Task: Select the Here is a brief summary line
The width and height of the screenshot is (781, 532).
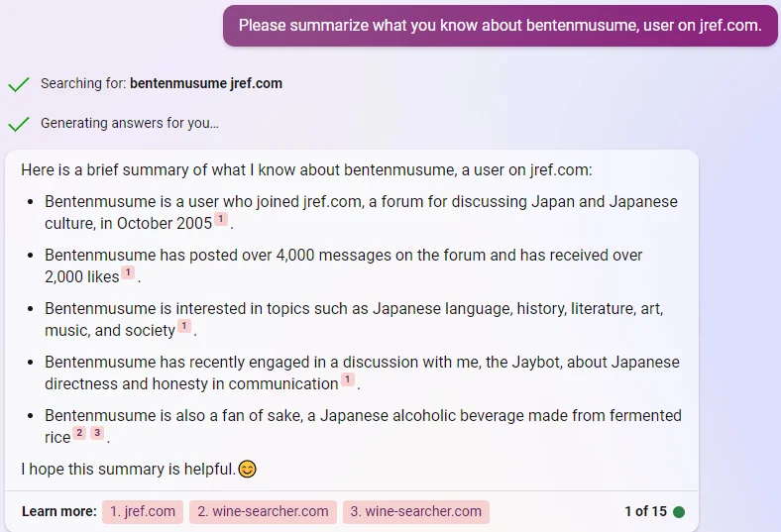Action: 306,169
